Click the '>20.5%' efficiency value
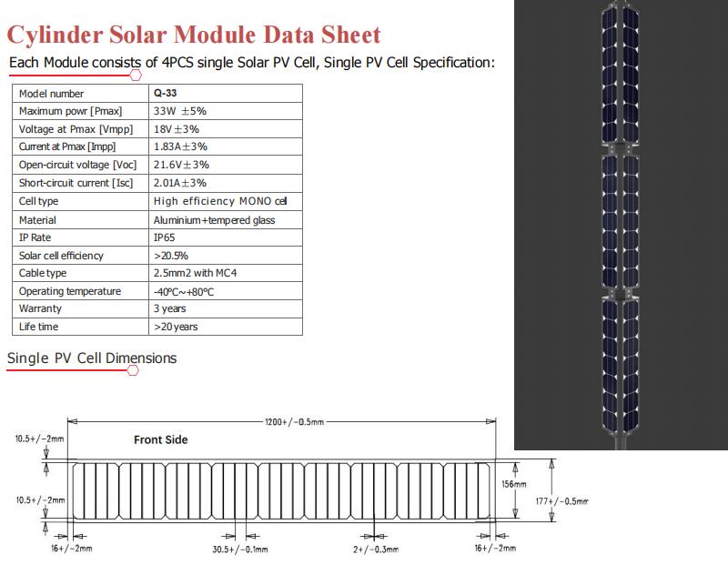The image size is (728, 565). [171, 256]
